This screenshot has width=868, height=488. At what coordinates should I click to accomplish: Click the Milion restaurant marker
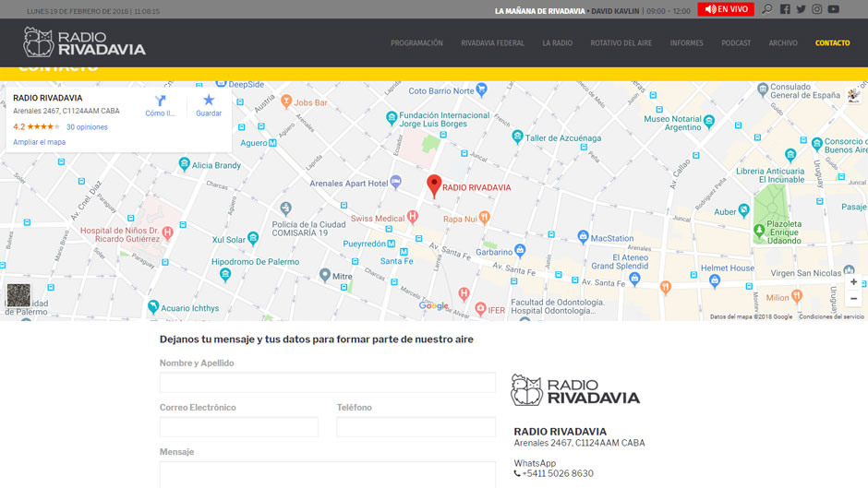tap(797, 296)
